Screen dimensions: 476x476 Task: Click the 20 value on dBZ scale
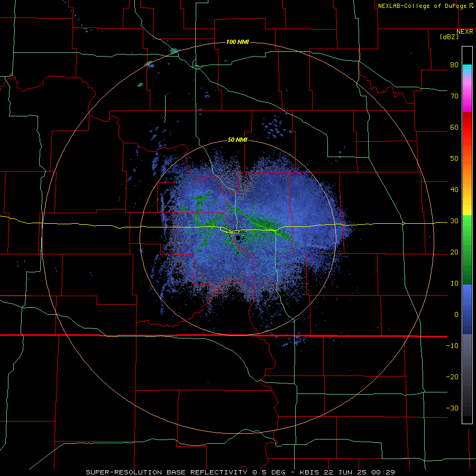click(454, 252)
